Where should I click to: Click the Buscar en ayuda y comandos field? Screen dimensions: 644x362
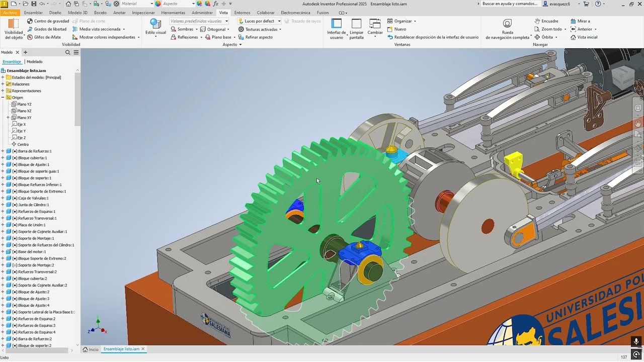click(510, 4)
